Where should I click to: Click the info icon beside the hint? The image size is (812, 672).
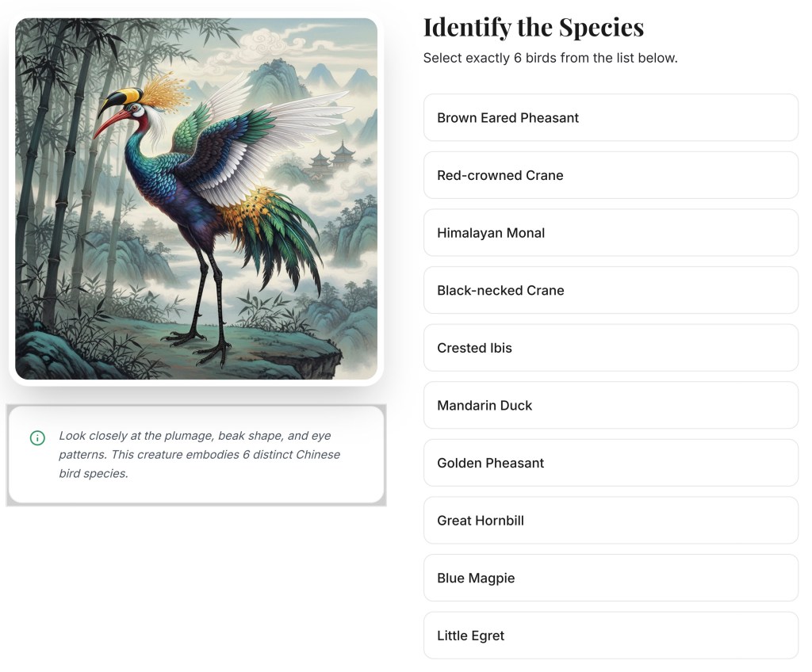(37, 437)
